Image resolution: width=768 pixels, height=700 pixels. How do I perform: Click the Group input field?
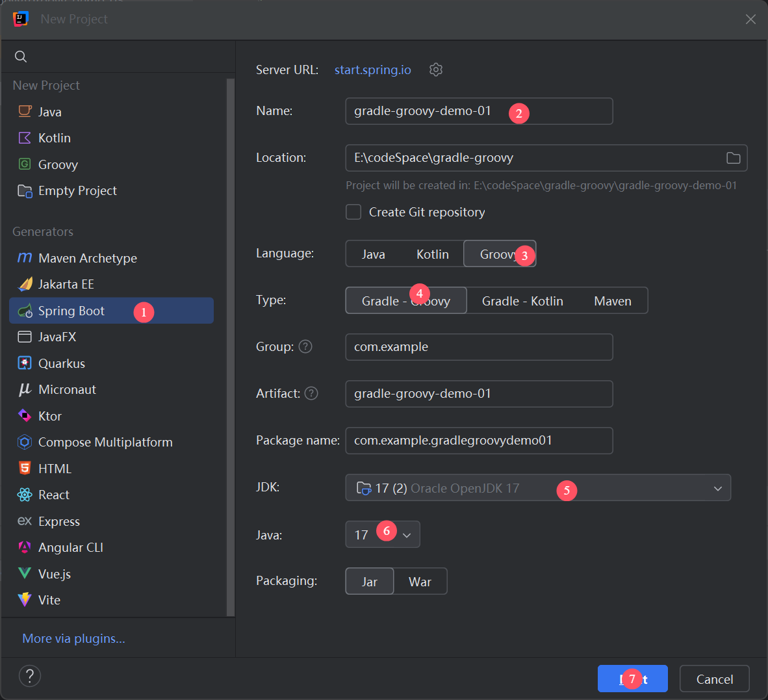pos(478,347)
